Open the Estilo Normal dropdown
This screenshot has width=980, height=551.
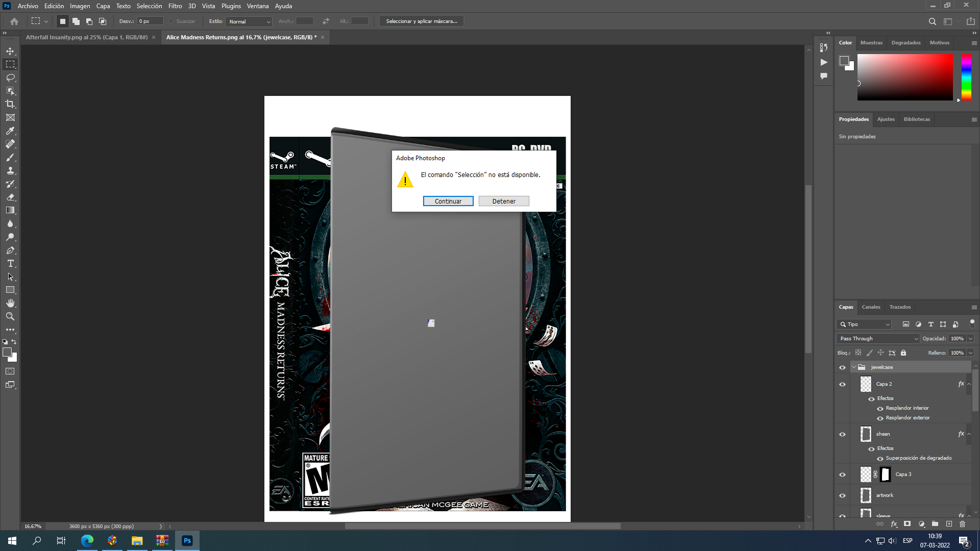[249, 21]
